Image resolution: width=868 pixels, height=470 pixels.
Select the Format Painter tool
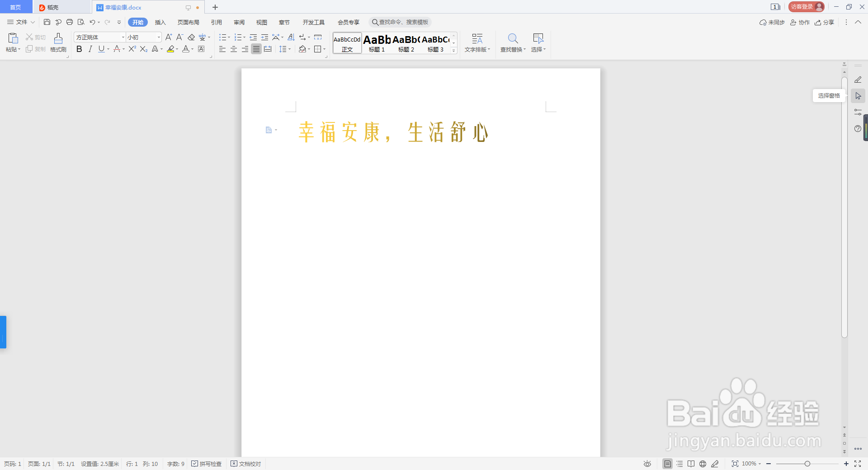coord(58,43)
